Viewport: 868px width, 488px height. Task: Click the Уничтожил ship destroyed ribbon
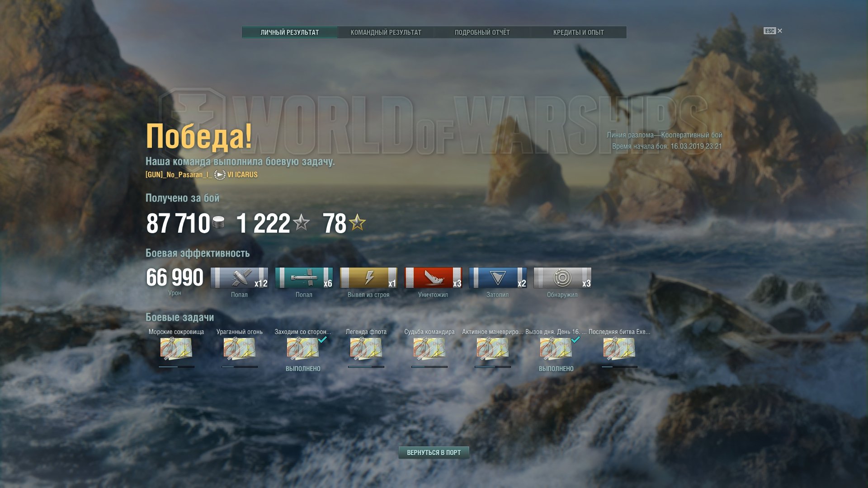tap(433, 278)
